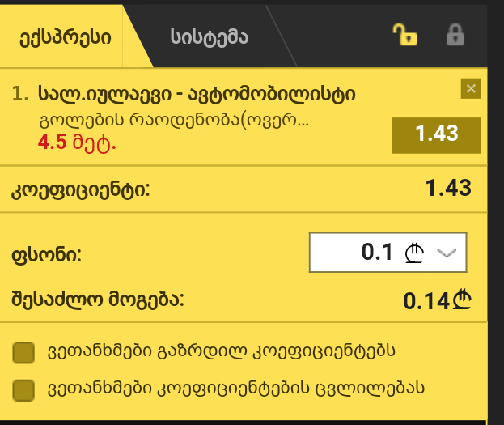
Task: Click the Lari currency symbol in stake field
Action: coord(414,253)
